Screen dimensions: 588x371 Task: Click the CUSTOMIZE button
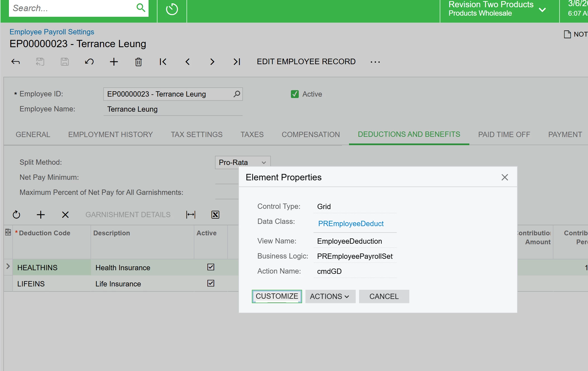click(x=277, y=296)
